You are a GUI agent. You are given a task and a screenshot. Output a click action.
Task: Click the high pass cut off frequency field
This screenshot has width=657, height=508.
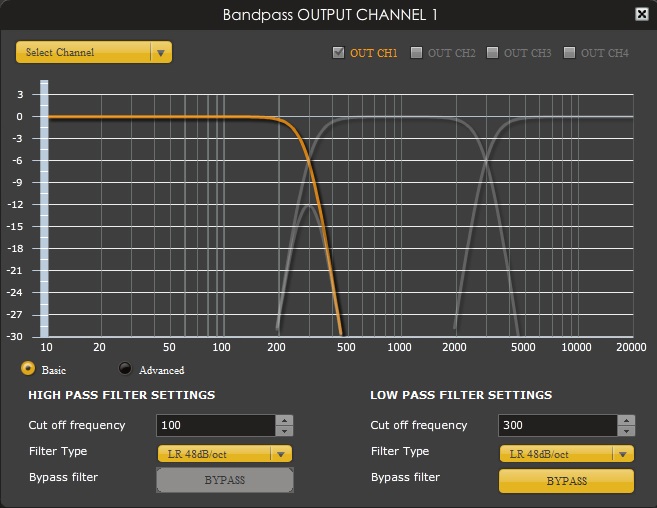pos(215,425)
